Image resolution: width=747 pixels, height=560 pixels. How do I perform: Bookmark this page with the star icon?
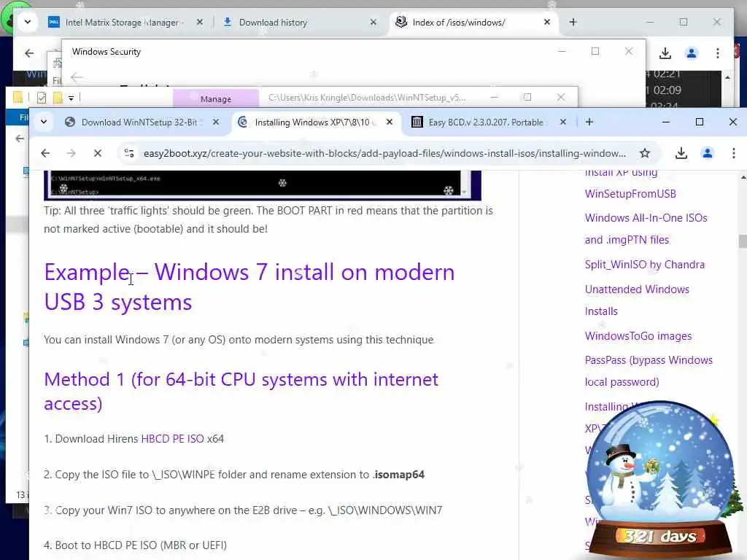[645, 153]
